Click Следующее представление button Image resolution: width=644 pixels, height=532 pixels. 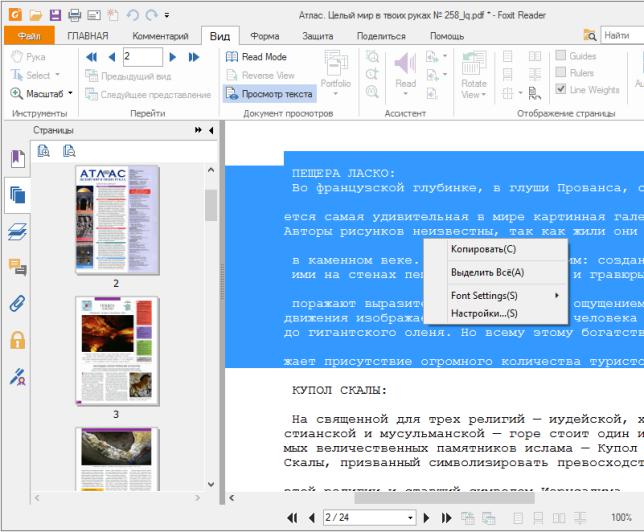pos(148,94)
